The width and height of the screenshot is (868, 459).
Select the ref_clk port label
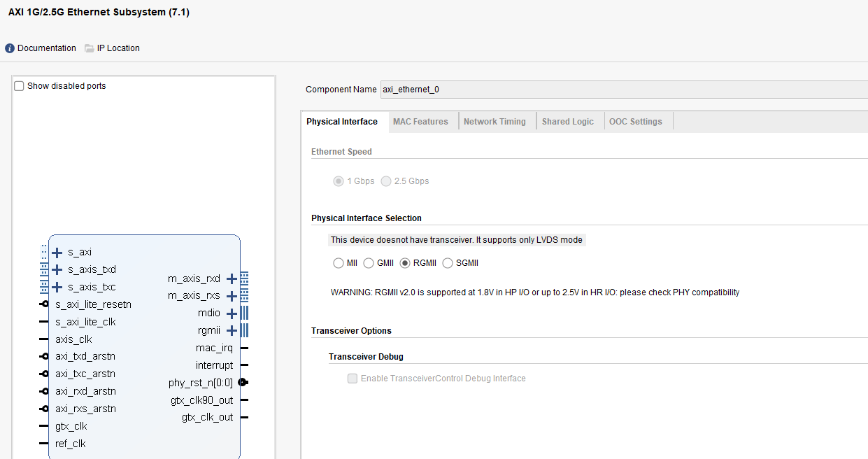(71, 444)
